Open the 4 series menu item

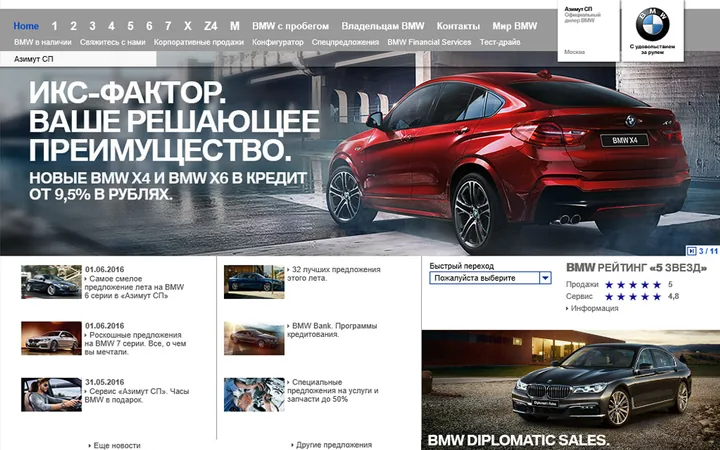tap(112, 26)
